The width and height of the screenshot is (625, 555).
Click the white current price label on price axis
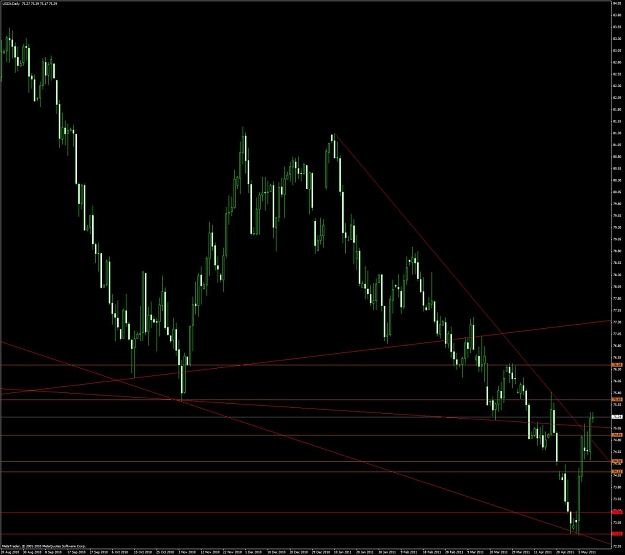click(617, 417)
